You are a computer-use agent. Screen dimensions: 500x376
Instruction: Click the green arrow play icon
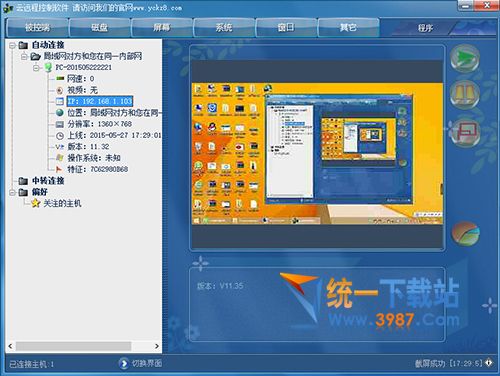(465, 59)
